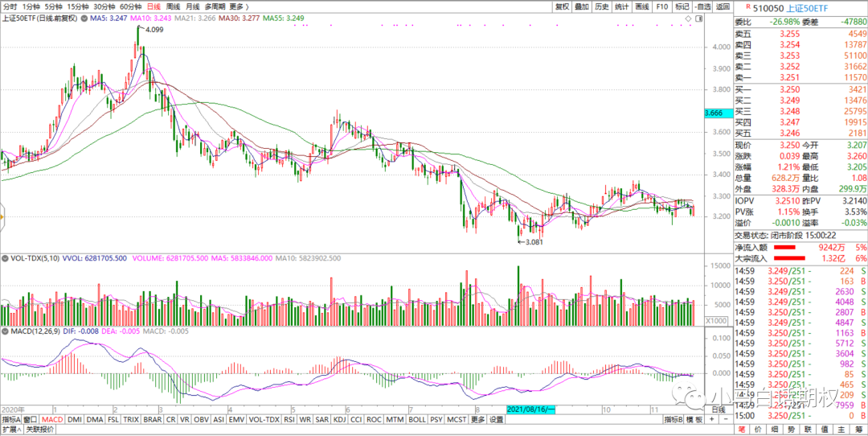
Task: Switch to the 日线 period tab
Action: coord(153,6)
